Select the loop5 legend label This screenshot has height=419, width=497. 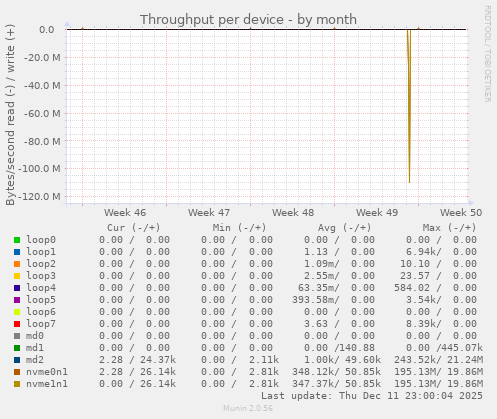41,300
